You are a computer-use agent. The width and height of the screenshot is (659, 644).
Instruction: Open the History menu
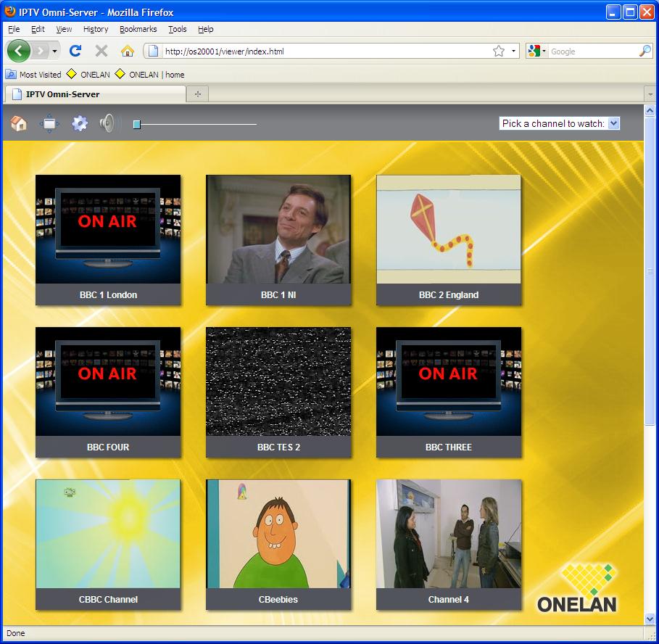point(96,29)
